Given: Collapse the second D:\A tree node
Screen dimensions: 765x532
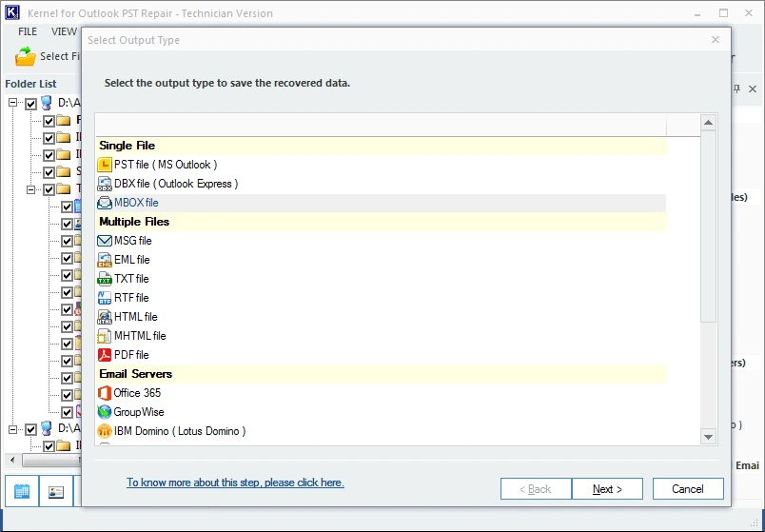Looking at the screenshot, I should pyautogui.click(x=12, y=429).
